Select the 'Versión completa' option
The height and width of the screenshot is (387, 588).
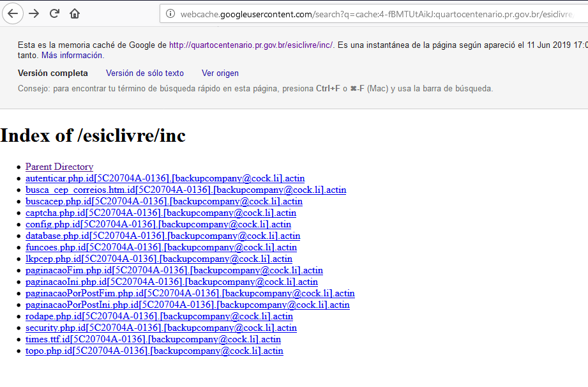click(53, 73)
